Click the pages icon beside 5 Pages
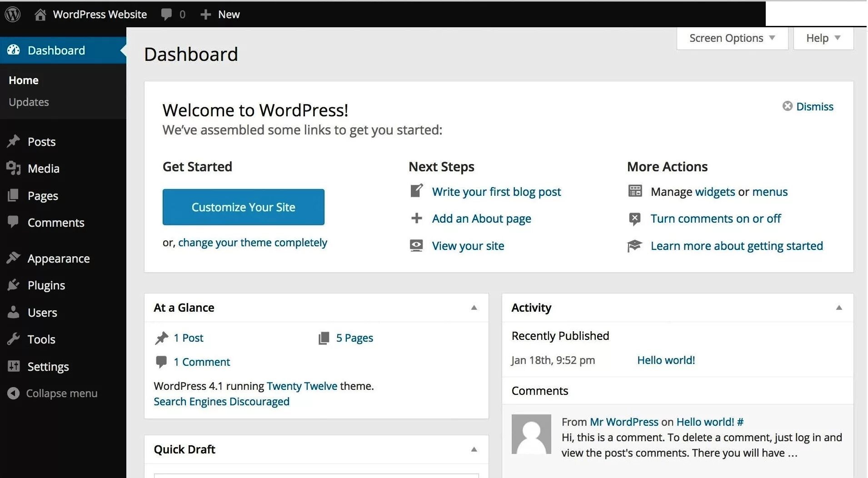Viewport: 868px width, 478px height. pos(324,338)
